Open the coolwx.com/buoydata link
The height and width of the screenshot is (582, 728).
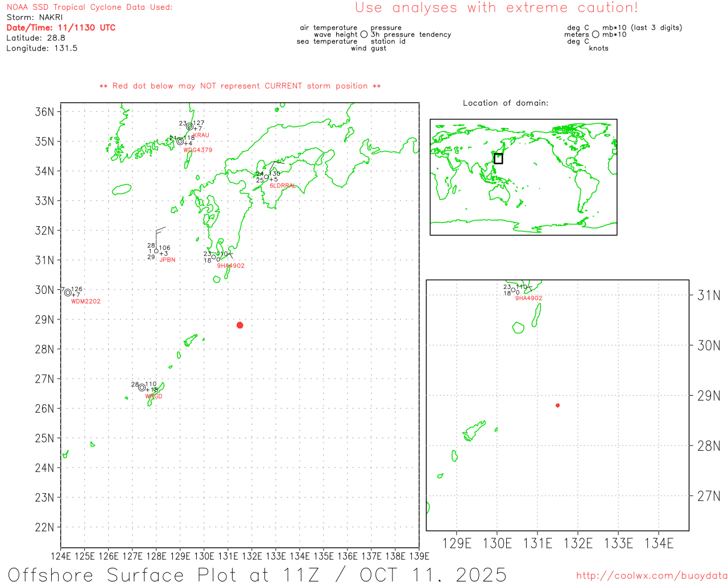point(652,576)
